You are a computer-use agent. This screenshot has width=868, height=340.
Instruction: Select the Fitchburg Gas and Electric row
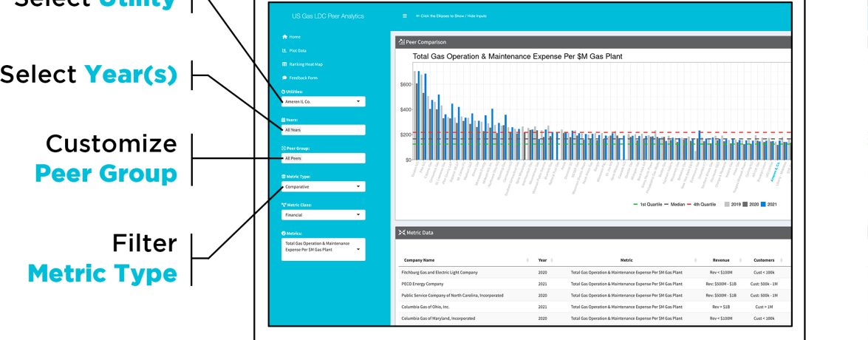pos(439,273)
